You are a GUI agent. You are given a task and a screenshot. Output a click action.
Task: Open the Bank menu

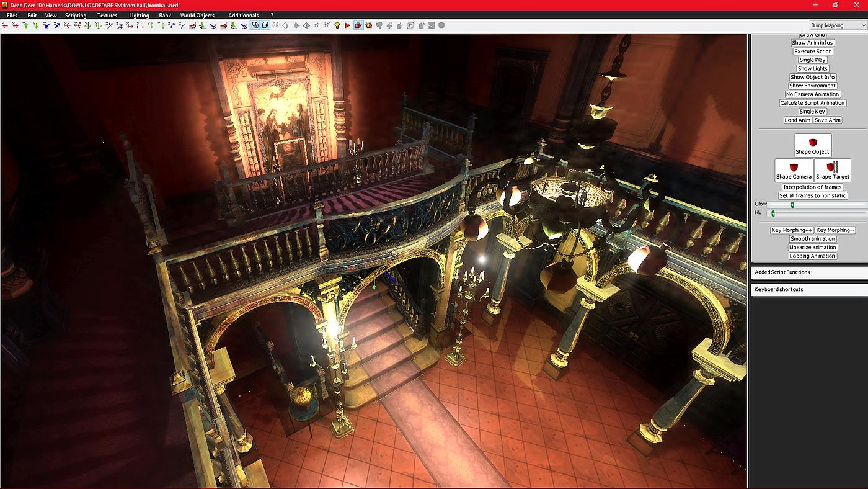tap(165, 15)
